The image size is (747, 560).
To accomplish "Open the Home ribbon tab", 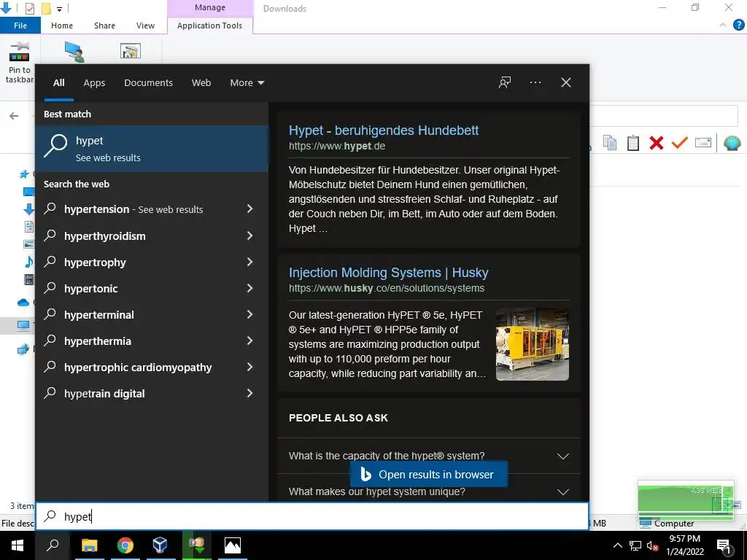I will pos(62,26).
